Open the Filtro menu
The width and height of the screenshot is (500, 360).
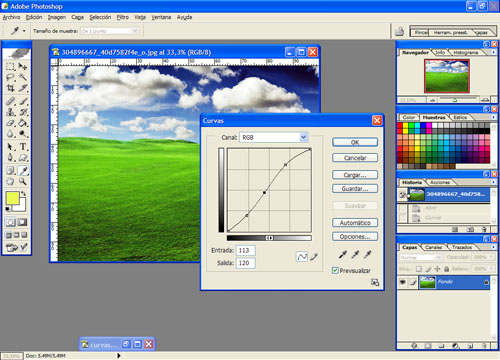point(122,17)
